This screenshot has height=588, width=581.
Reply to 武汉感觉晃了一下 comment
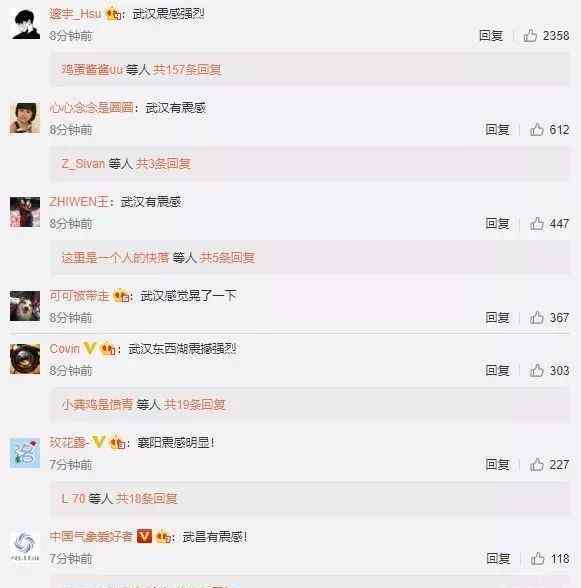click(497, 318)
